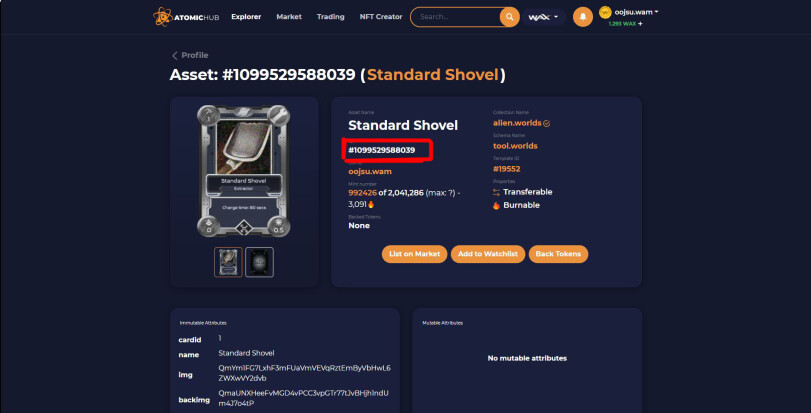Open the Market menu

[x=289, y=17]
